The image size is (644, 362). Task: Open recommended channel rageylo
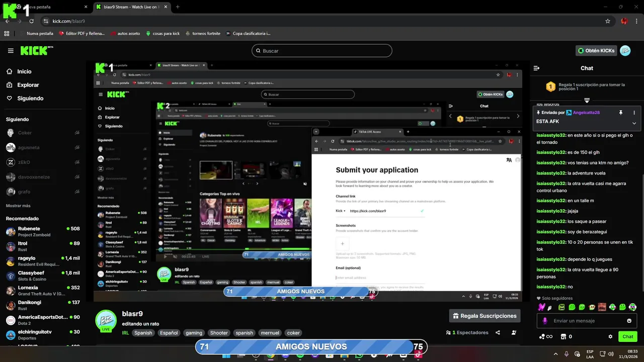[42, 261]
